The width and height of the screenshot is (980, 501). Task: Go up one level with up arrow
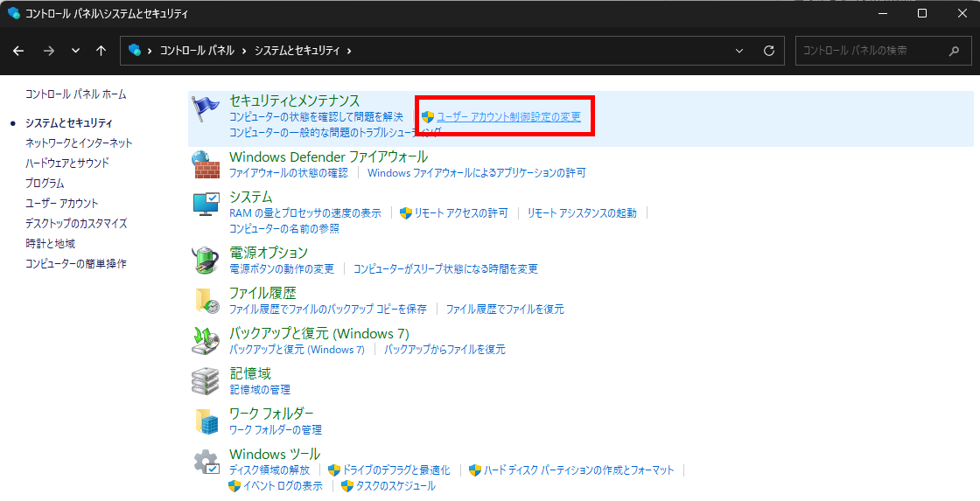[101, 51]
